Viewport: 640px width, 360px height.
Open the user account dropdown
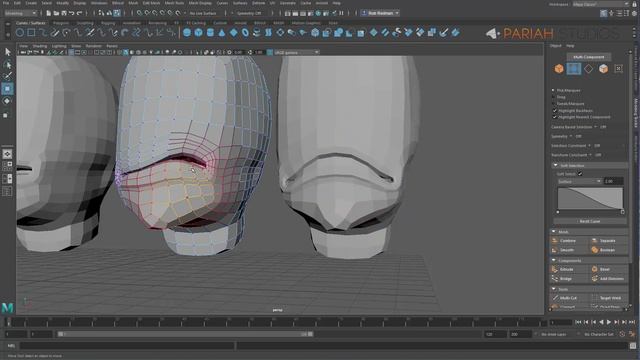coord(380,13)
